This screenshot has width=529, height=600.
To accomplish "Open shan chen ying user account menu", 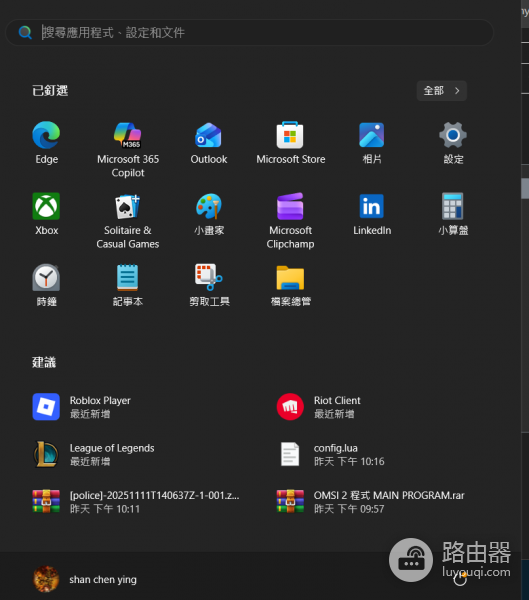I will 85,579.
